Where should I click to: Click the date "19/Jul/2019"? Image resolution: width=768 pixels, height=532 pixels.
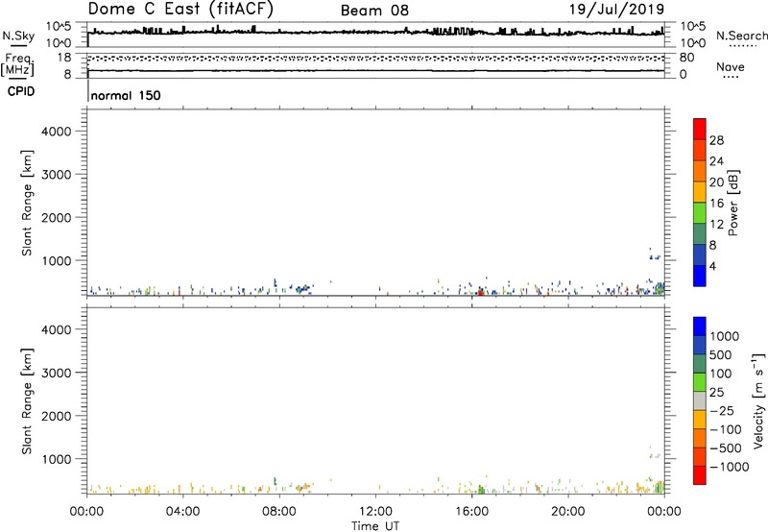point(616,10)
